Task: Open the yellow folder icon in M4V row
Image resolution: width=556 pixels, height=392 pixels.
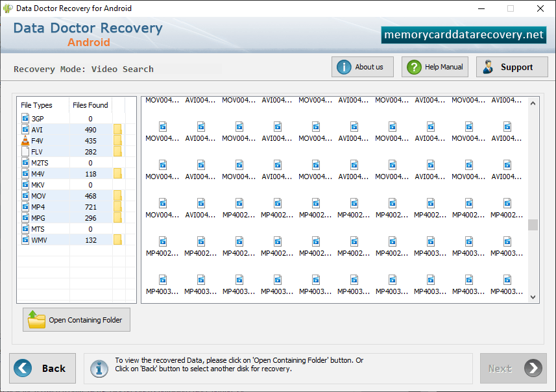Action: 117,173
